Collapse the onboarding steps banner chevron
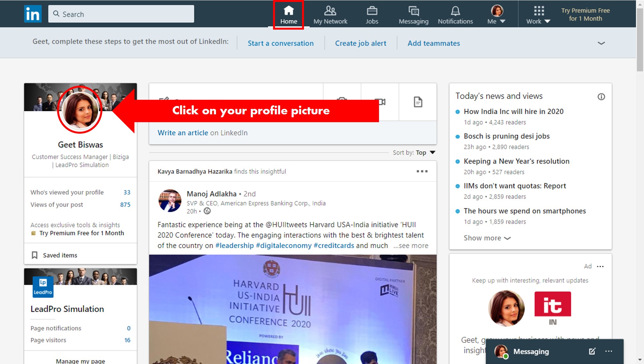 [601, 43]
